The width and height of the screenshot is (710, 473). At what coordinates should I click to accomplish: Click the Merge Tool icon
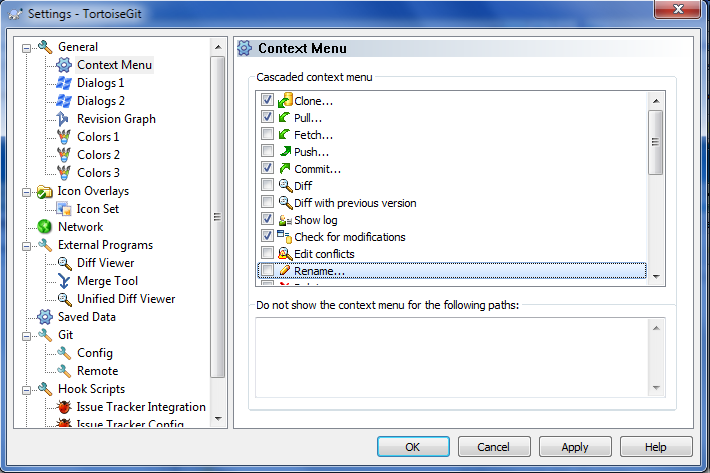64,281
